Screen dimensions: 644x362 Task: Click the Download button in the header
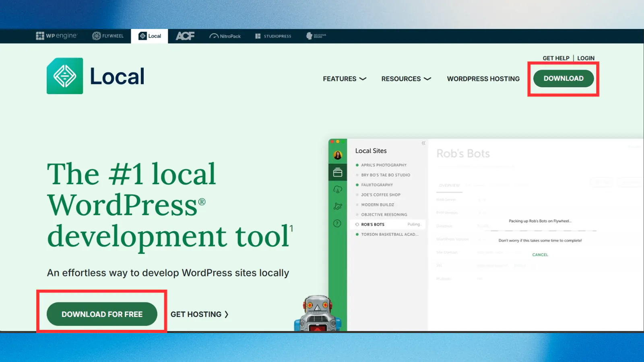[563, 78]
